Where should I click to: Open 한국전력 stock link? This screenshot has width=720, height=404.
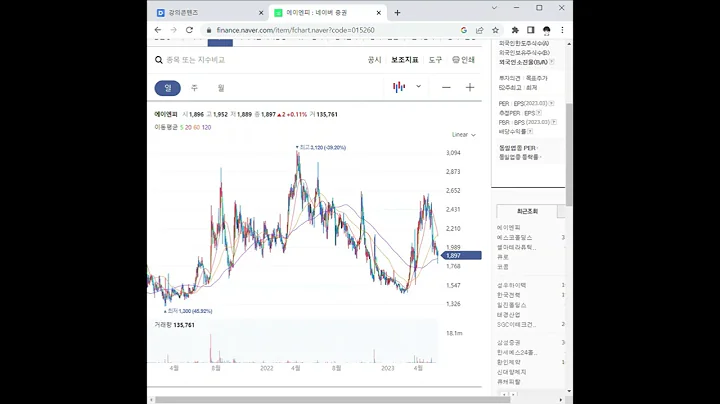click(x=508, y=295)
